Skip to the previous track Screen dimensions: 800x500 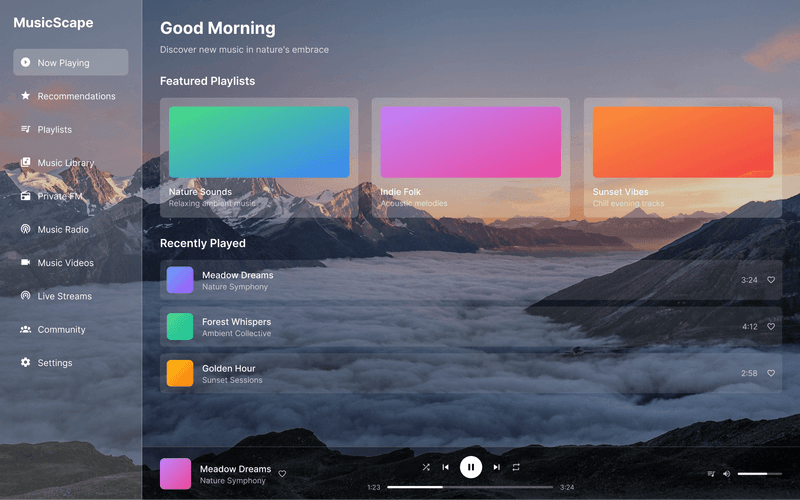point(446,467)
